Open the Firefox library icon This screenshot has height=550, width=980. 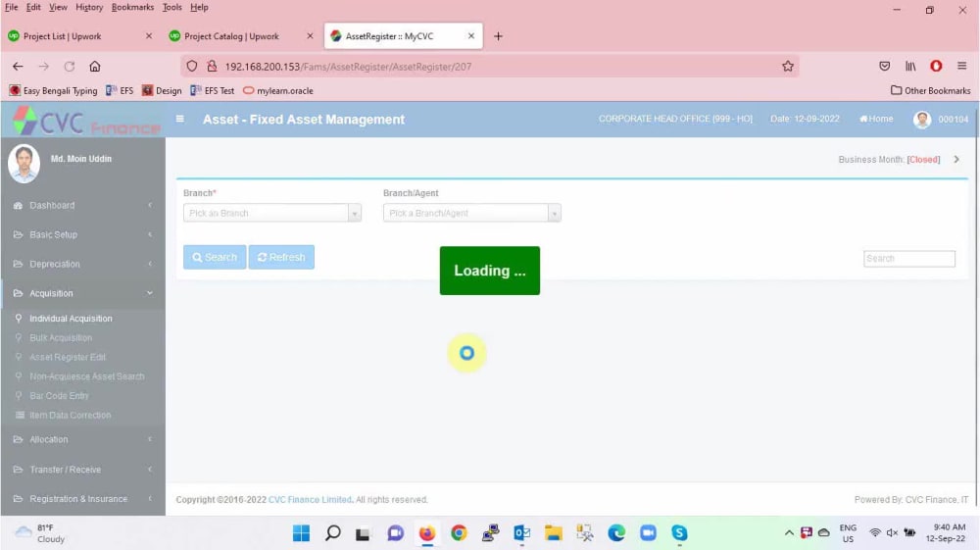(x=910, y=67)
